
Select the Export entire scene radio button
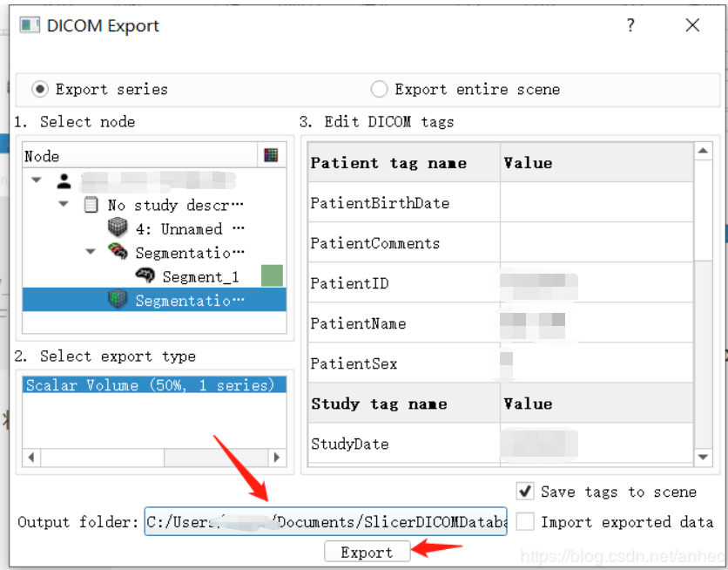pyautogui.click(x=379, y=89)
